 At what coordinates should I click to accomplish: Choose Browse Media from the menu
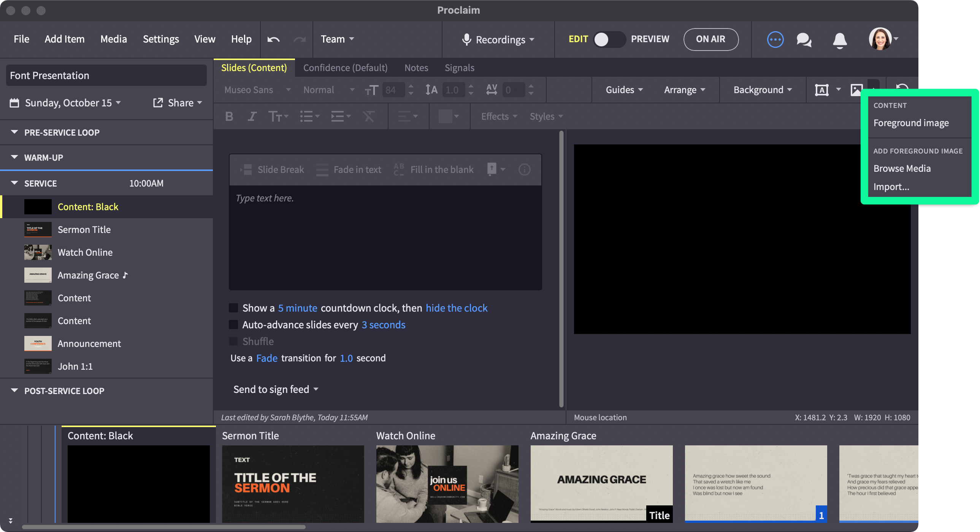[x=902, y=168]
